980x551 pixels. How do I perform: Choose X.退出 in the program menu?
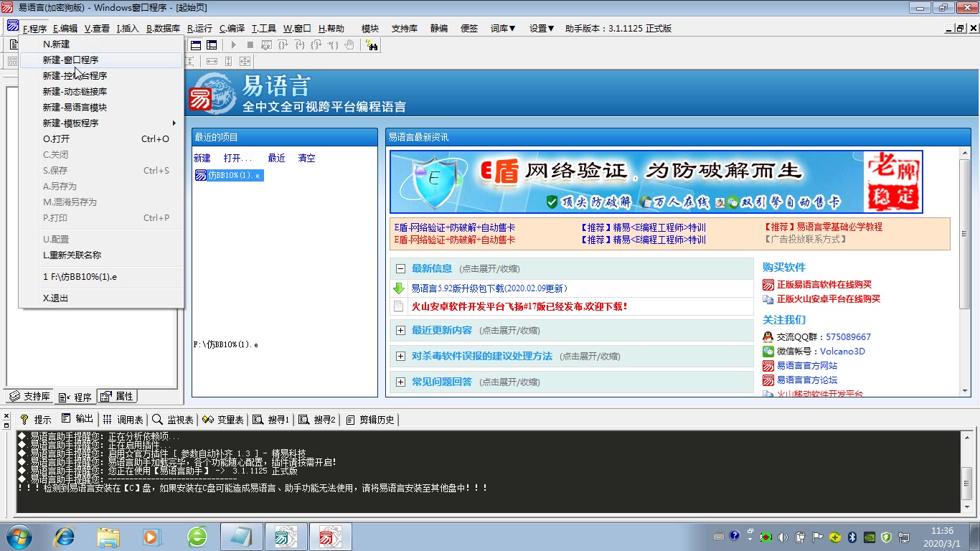[x=101, y=298]
